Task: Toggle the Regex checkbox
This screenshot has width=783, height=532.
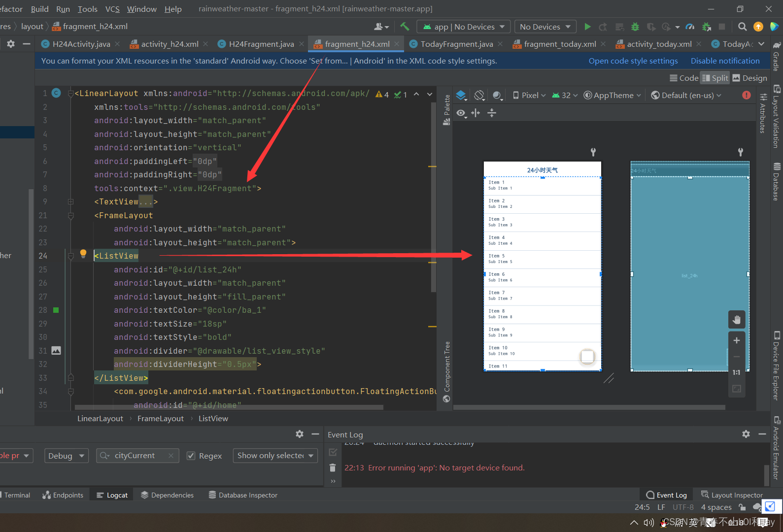Action: (191, 456)
